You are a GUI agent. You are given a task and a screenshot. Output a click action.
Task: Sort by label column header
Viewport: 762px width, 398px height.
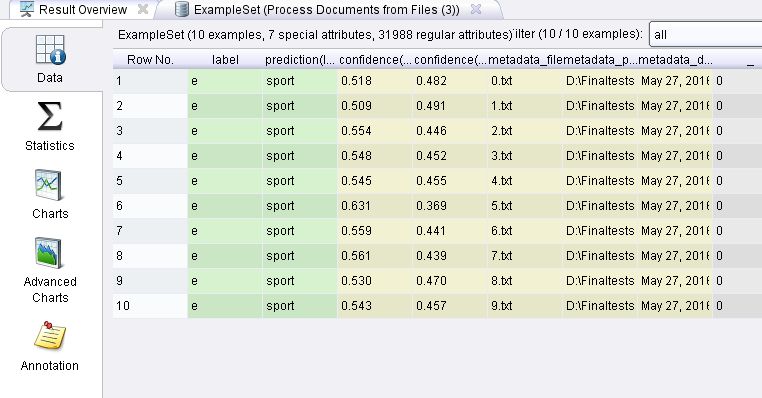pos(225,60)
